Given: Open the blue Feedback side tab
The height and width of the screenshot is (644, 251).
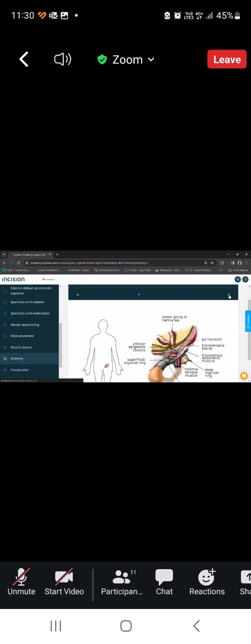Looking at the screenshot, I should click(x=248, y=321).
